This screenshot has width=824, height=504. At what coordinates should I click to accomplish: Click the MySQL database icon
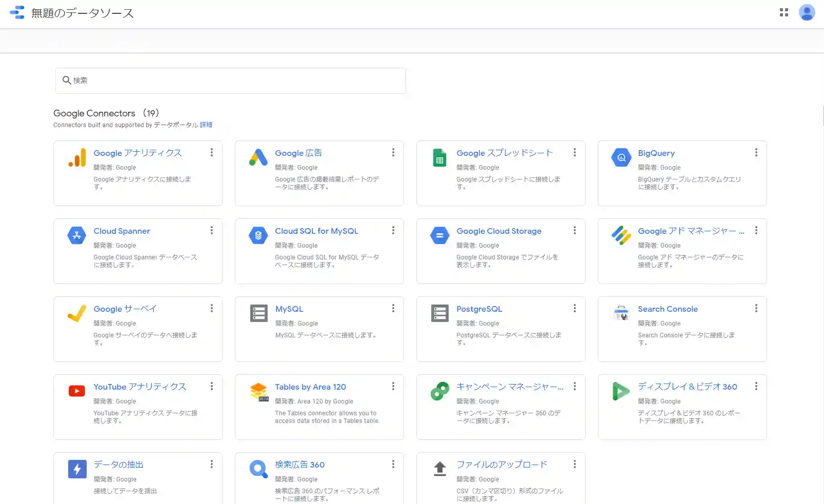click(x=258, y=313)
